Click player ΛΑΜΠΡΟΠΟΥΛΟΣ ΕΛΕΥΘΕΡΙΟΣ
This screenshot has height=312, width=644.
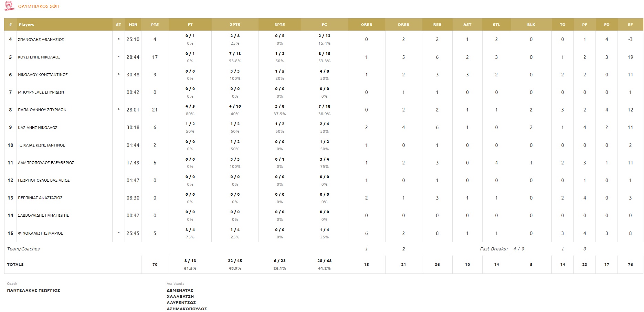tap(46, 163)
